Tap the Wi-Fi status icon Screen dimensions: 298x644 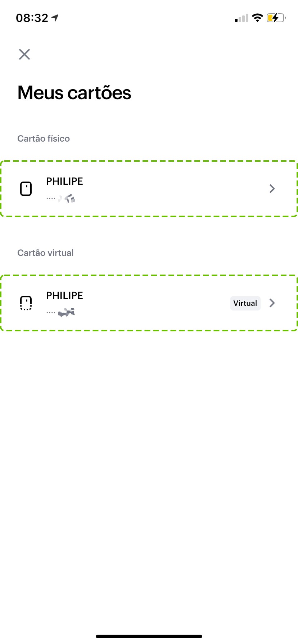[x=257, y=18]
